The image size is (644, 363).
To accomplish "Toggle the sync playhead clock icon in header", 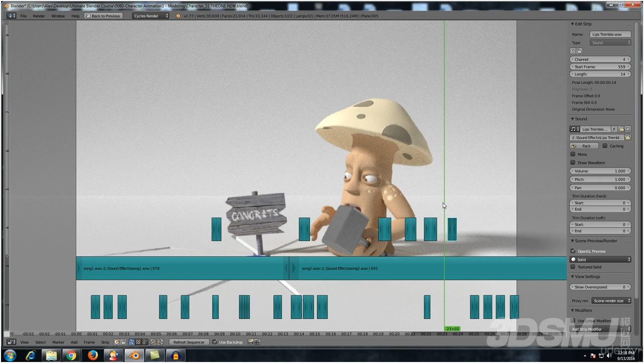I will coord(116,342).
